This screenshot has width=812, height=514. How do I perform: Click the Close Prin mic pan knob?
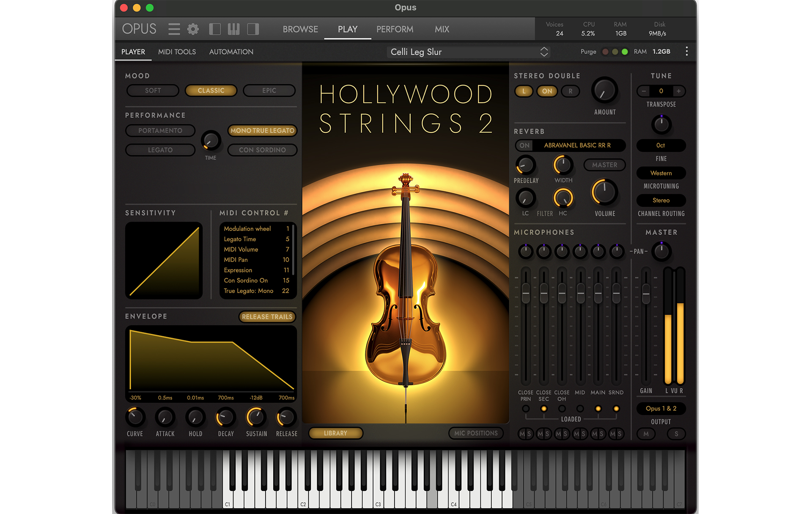click(x=526, y=252)
